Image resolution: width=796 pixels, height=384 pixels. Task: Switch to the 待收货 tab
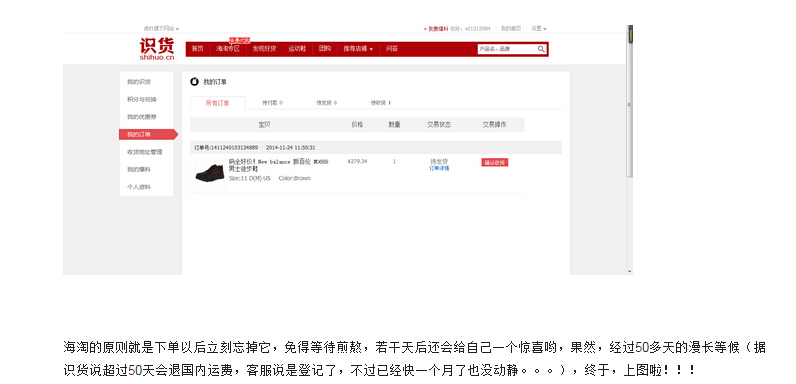point(381,103)
